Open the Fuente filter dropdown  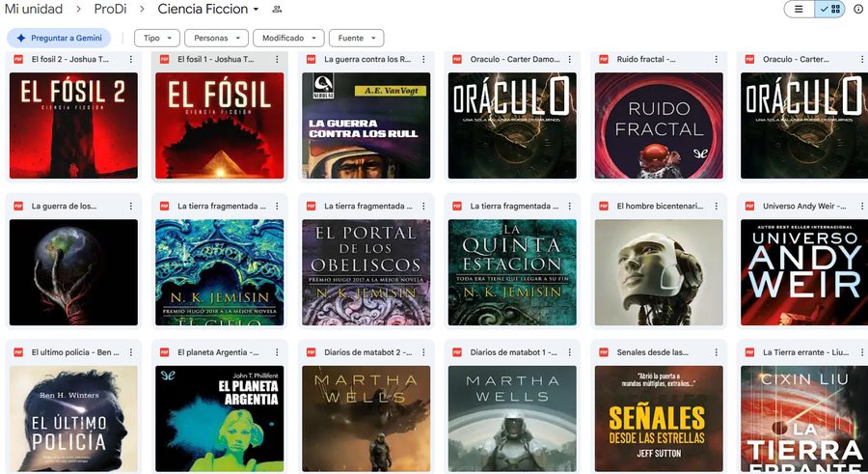click(x=357, y=38)
